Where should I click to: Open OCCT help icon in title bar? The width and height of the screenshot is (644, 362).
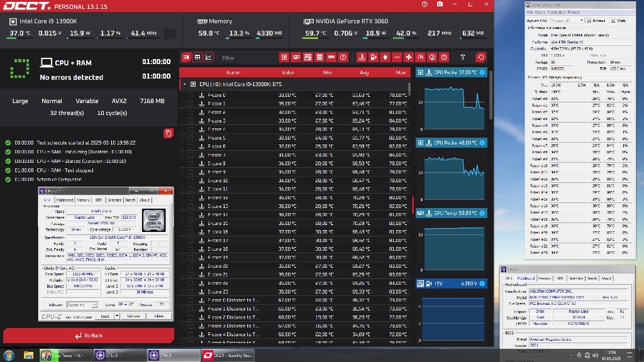(x=425, y=4)
